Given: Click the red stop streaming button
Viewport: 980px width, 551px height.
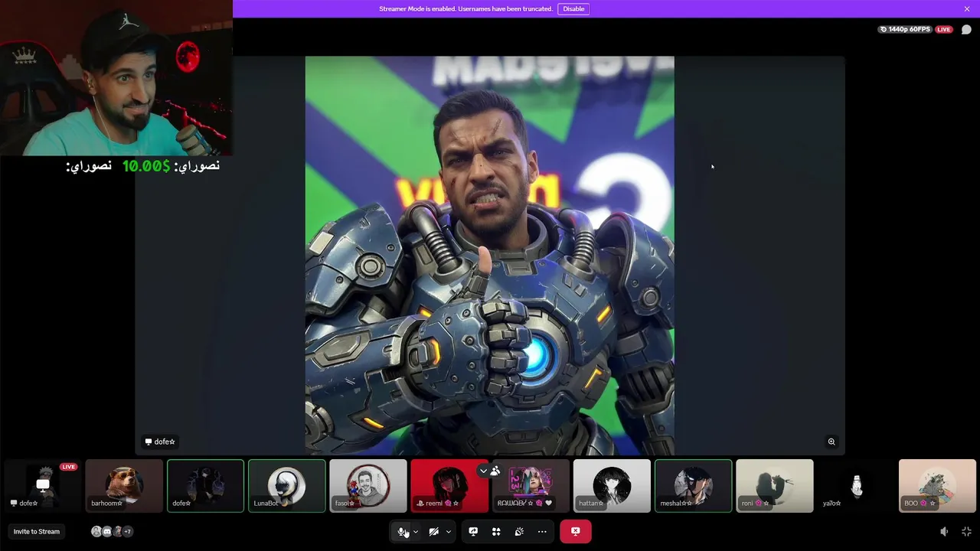Looking at the screenshot, I should pos(575,531).
